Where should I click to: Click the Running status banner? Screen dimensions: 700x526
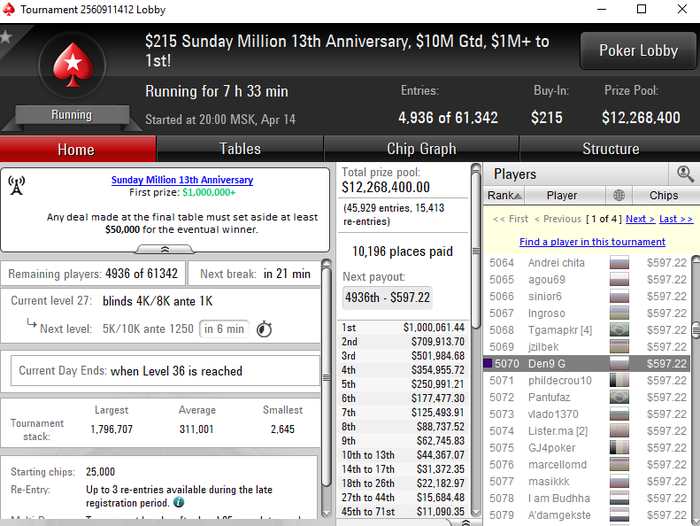(71, 115)
